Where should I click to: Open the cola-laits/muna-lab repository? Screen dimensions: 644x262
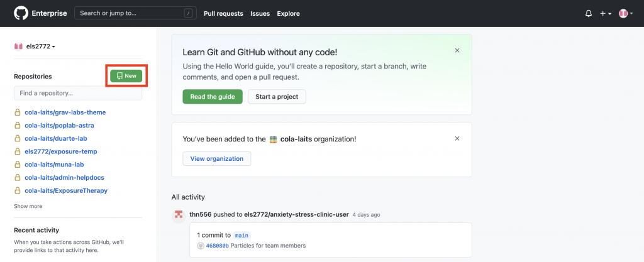point(54,165)
